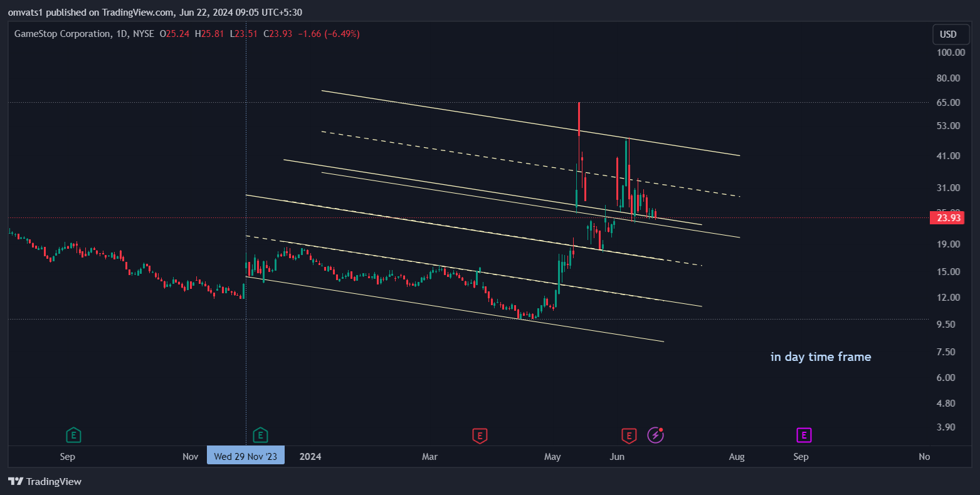
Task: Click the green earnings icon above Nov '23
Action: [260, 435]
